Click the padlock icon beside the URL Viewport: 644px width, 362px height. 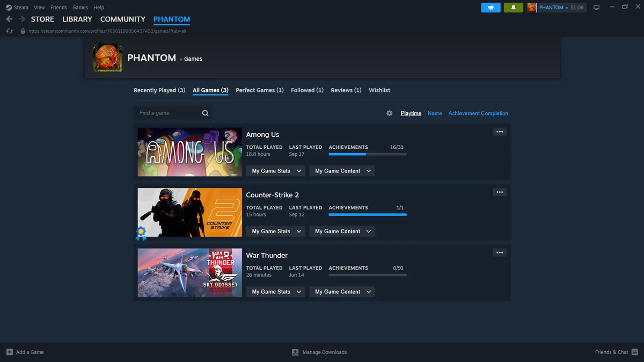click(23, 31)
